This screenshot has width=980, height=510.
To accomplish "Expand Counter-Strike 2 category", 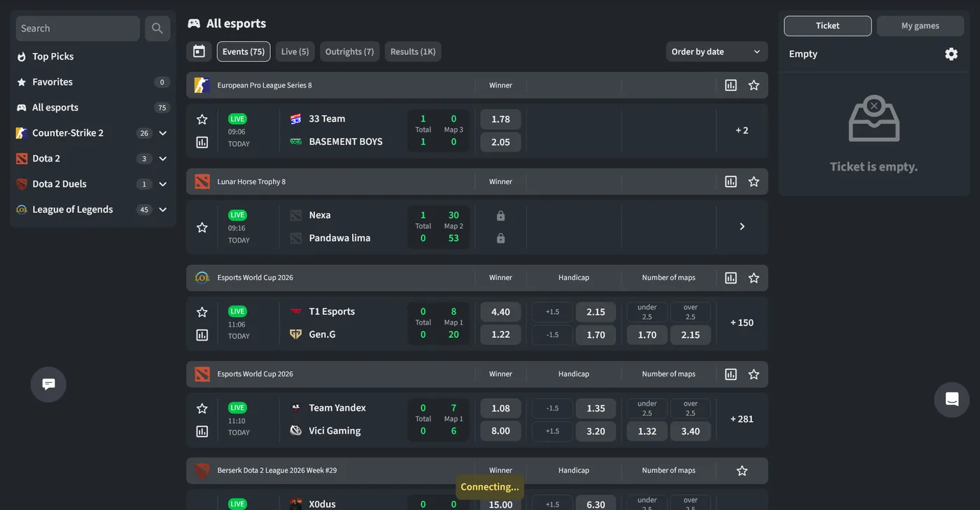I will 162,133.
